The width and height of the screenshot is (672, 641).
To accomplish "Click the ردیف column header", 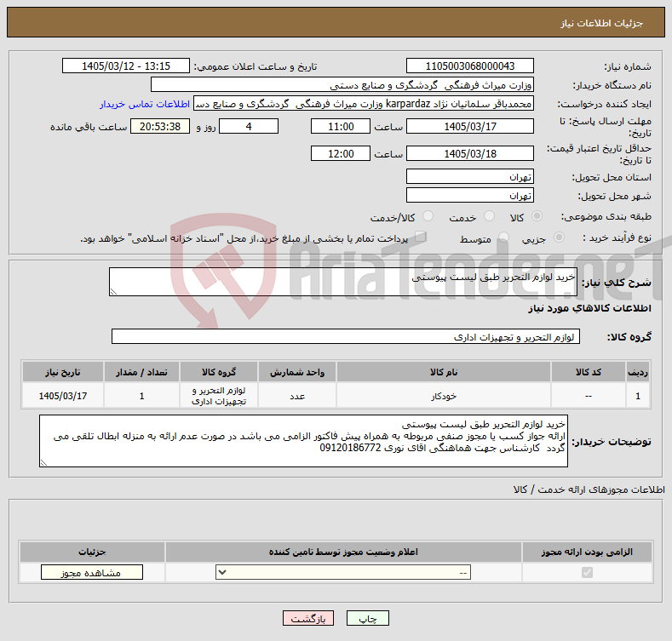I will point(638,372).
